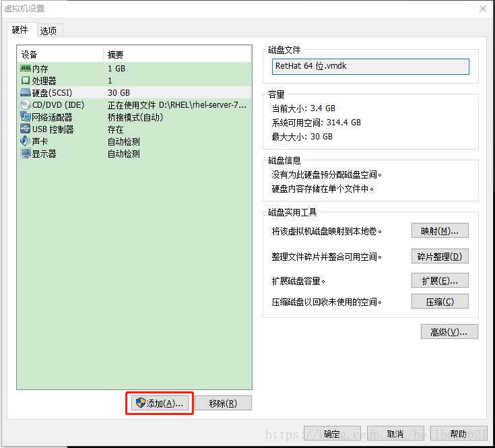The image size is (495, 448).
Task: Click the 自动检测 summary in the 显示器 row
Action: (124, 154)
